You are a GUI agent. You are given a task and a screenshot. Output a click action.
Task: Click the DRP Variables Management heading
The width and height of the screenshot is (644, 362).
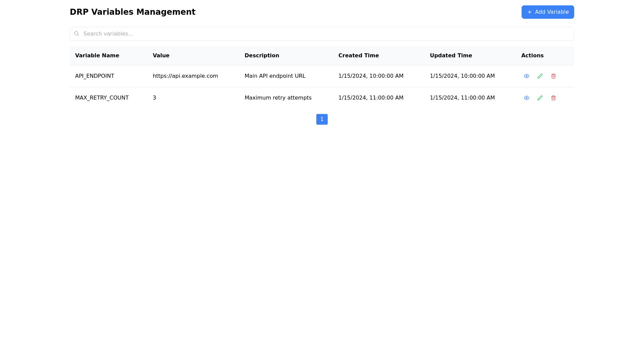point(132,12)
